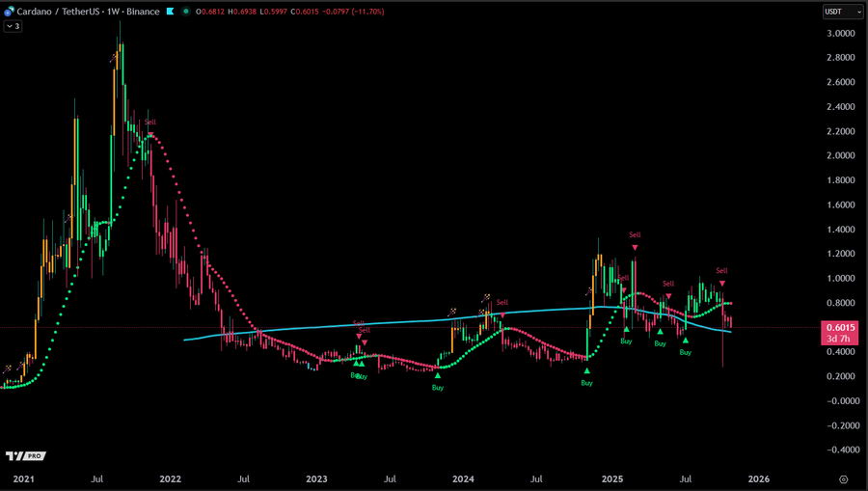Viewport: 868px width, 491px height.
Task: Click the cyan flag icon beside Binance
Action: [171, 12]
